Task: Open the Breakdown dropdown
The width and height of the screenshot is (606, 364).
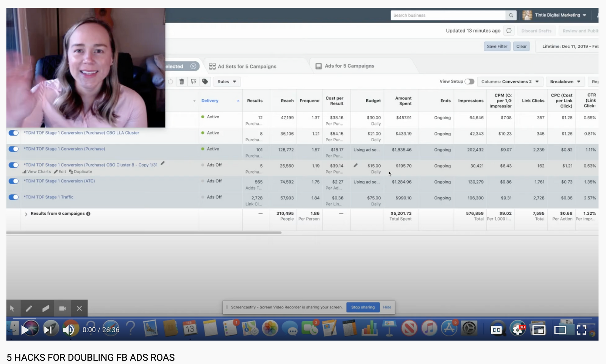Action: coord(565,81)
